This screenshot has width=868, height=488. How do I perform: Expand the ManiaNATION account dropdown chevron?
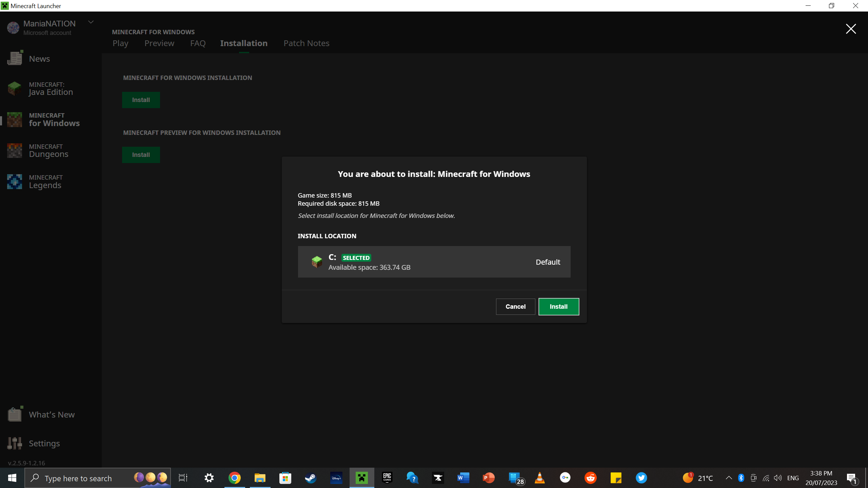click(x=91, y=22)
